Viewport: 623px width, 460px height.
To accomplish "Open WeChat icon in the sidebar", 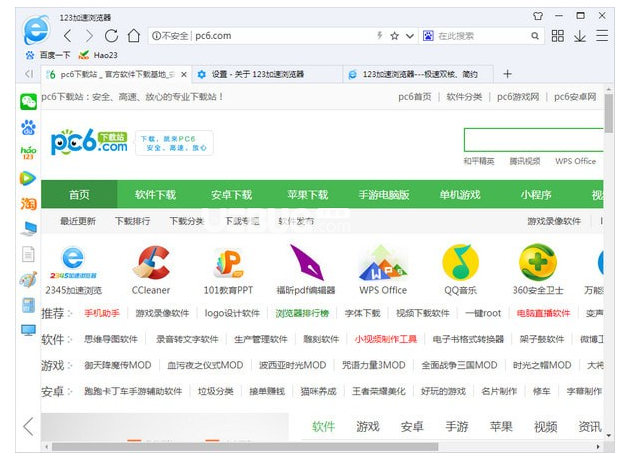I will pos(28,102).
